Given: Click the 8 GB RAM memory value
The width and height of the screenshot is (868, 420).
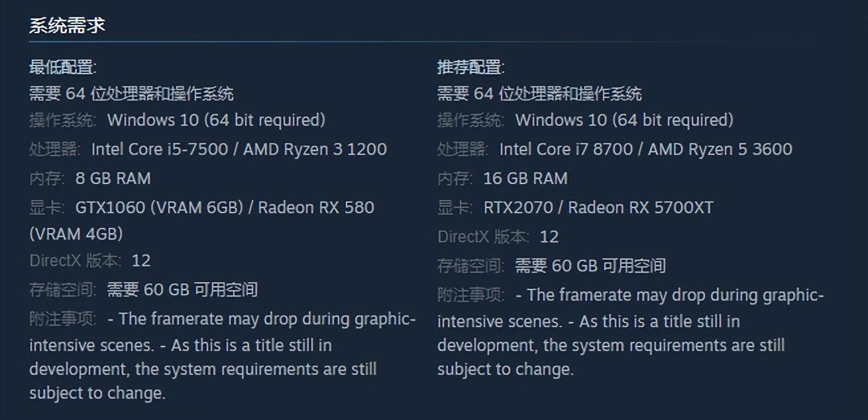Looking at the screenshot, I should pos(113,178).
